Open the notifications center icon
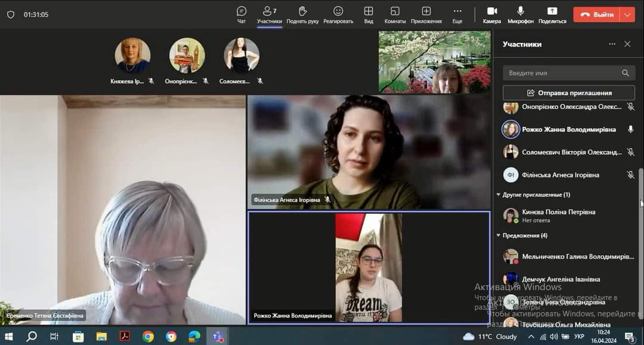This screenshot has width=644, height=345. point(630,337)
